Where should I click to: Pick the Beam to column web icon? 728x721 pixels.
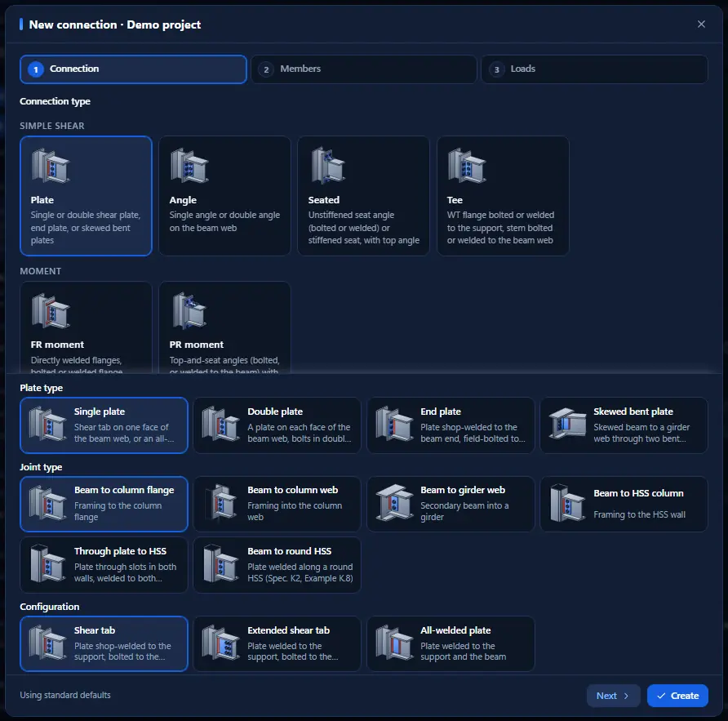[220, 503]
